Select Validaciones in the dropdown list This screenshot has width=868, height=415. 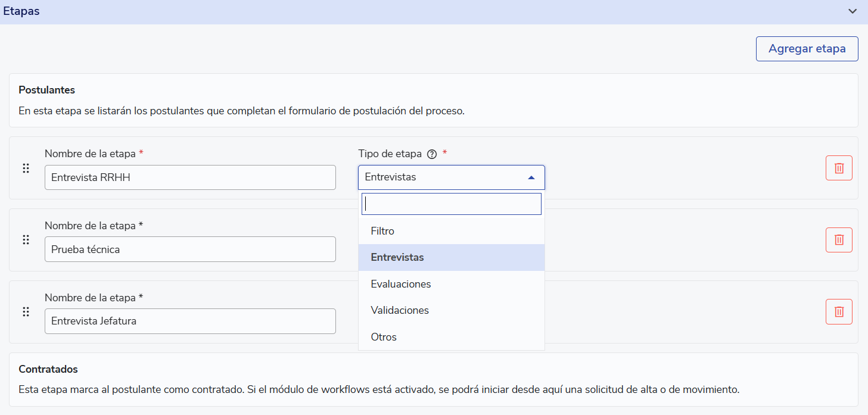(399, 310)
